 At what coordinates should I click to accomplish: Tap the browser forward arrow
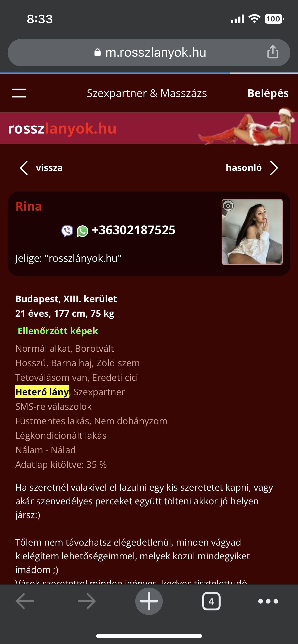tap(87, 601)
